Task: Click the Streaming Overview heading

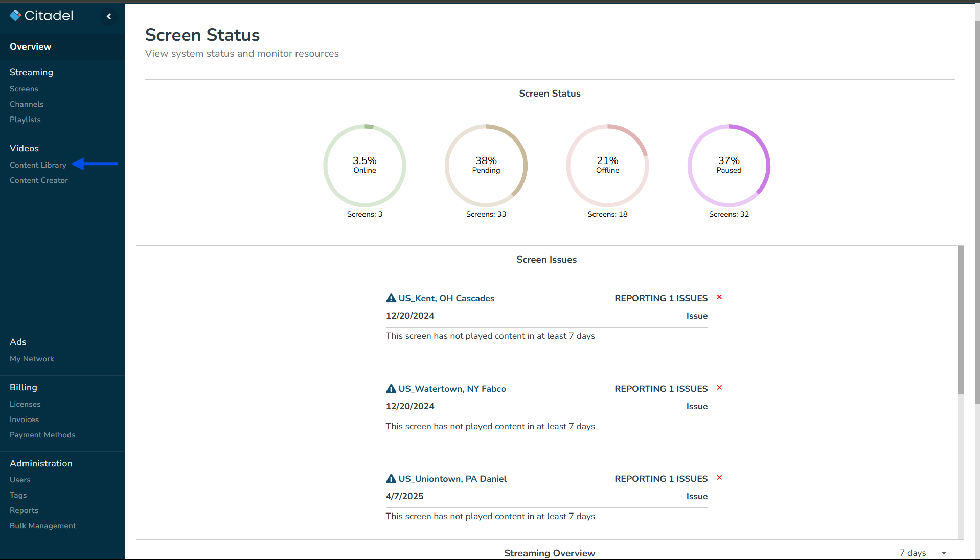Action: click(x=550, y=553)
